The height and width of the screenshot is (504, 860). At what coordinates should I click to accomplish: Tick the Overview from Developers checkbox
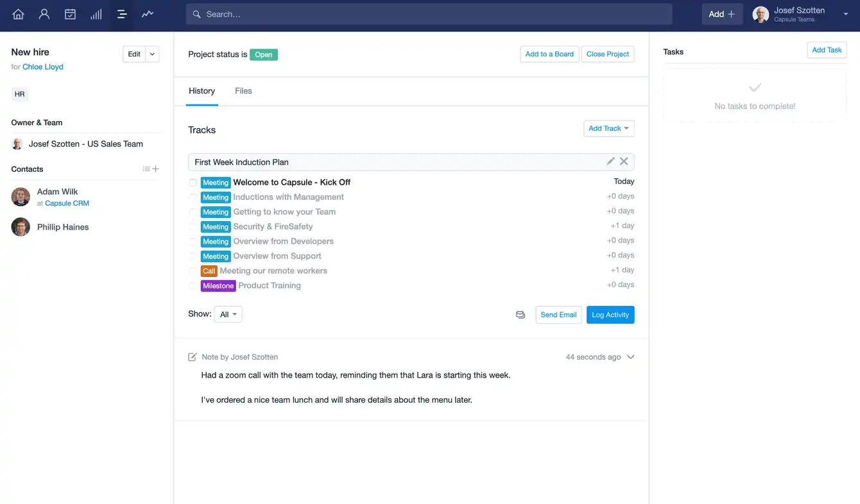[193, 242]
